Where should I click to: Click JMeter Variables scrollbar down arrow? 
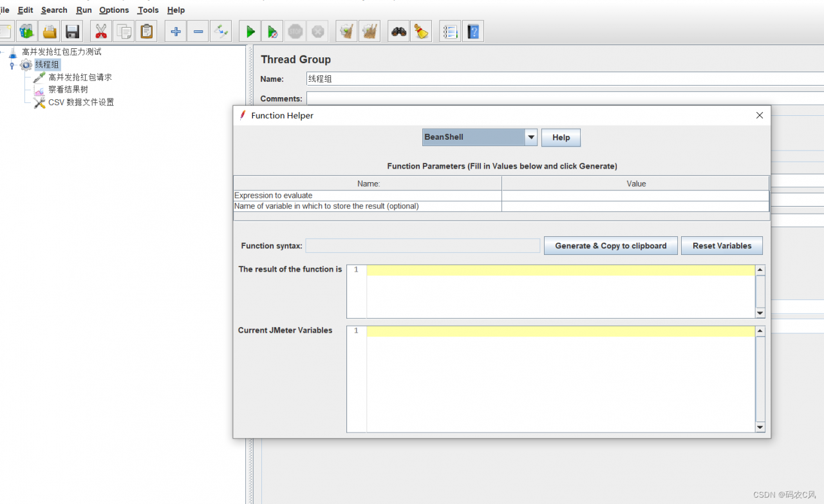coord(760,427)
